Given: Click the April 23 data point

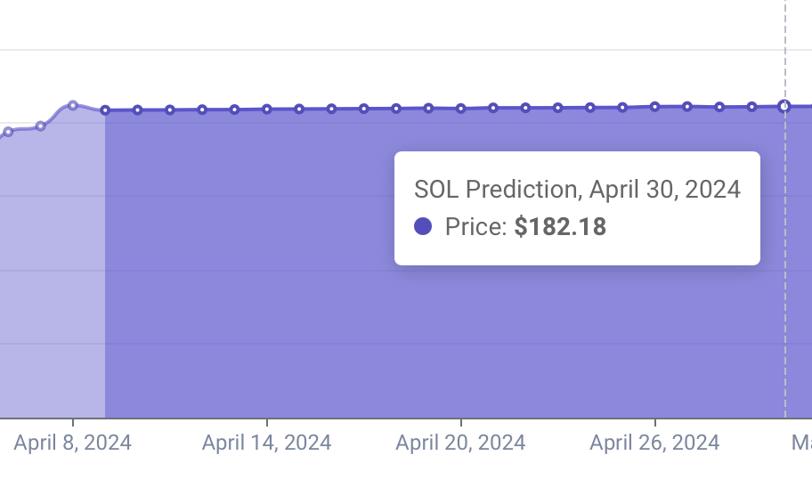Looking at the screenshot, I should coord(558,108).
